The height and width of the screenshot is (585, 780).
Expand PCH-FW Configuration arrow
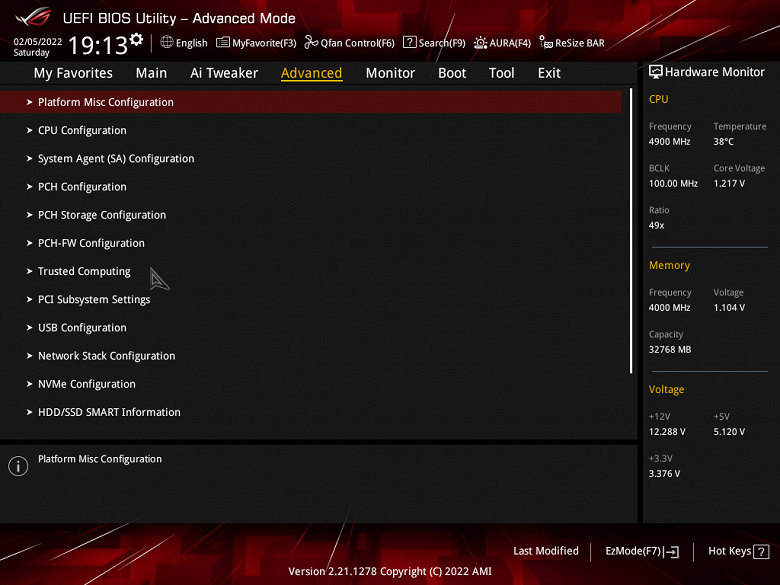coord(29,243)
